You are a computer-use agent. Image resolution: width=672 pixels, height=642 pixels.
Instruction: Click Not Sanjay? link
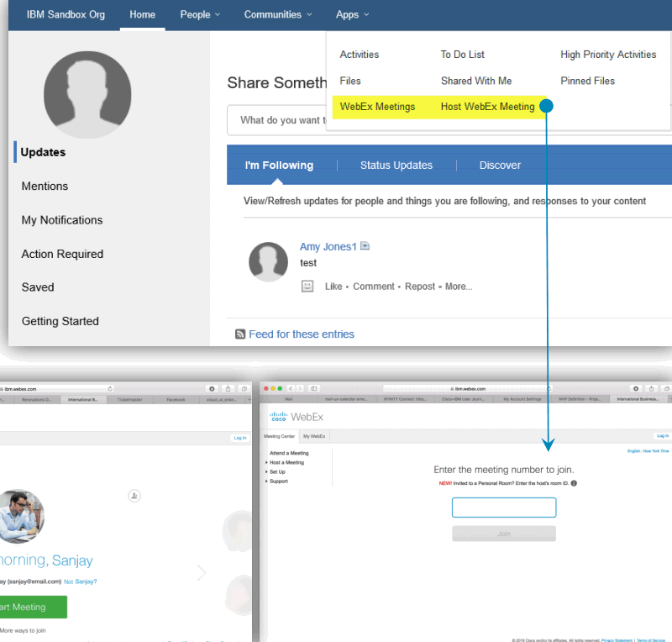click(x=80, y=581)
